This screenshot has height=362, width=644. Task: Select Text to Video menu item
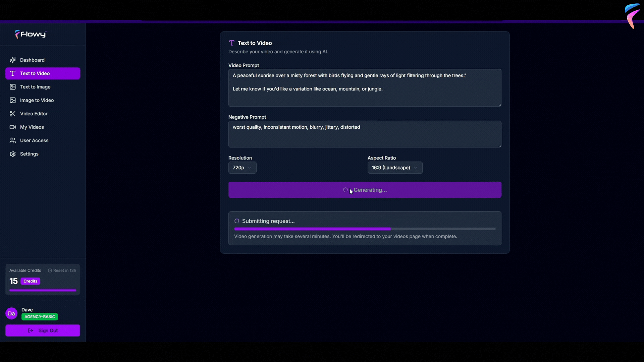coord(43,73)
